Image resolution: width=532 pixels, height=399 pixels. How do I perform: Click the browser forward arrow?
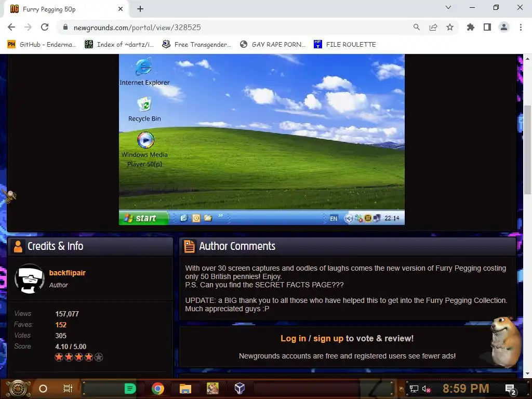coord(28,27)
